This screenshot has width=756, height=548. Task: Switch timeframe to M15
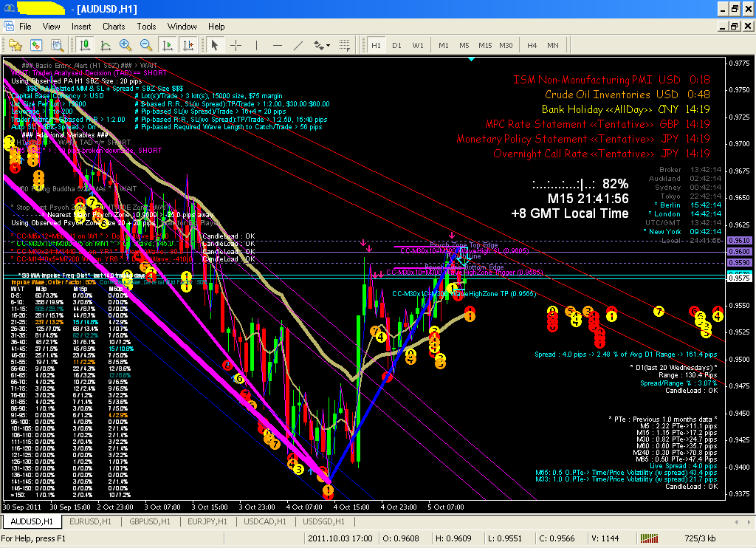tap(485, 45)
